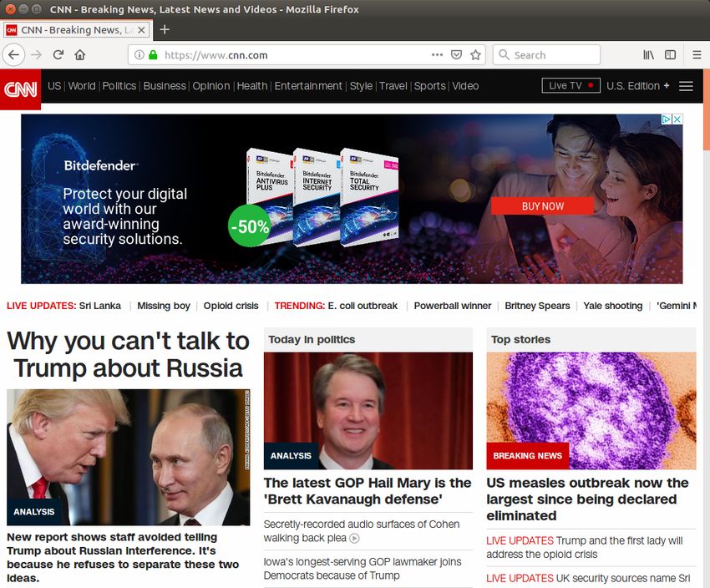The image size is (710, 588).
Task: Click the forward navigation arrow
Action: [x=36, y=55]
